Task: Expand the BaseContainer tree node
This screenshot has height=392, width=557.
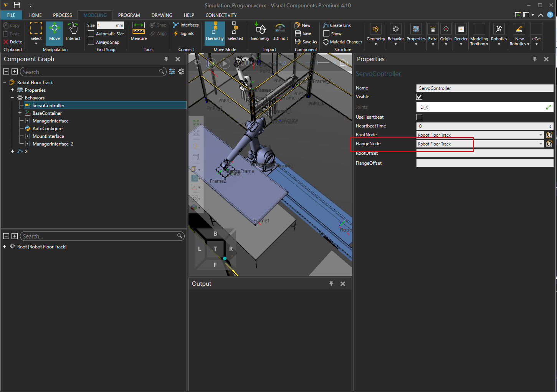Action: pyautogui.click(x=20, y=113)
